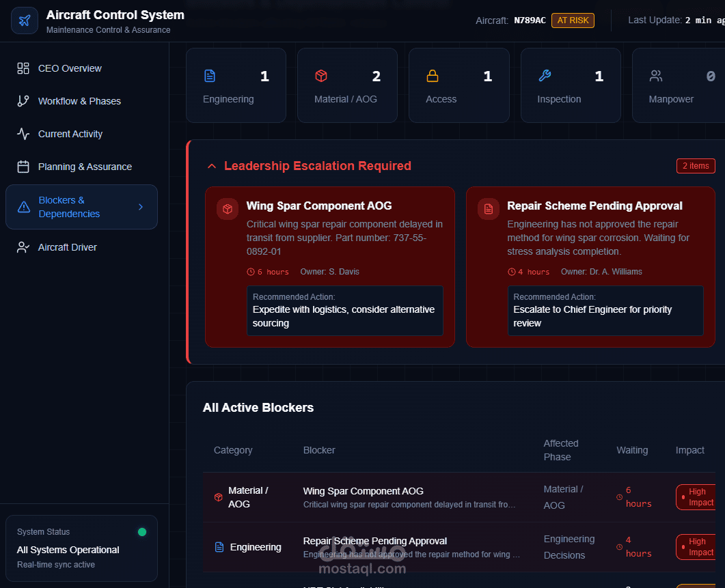Click the clock icon in Wing Spar table row
725x588 pixels.
tap(620, 497)
